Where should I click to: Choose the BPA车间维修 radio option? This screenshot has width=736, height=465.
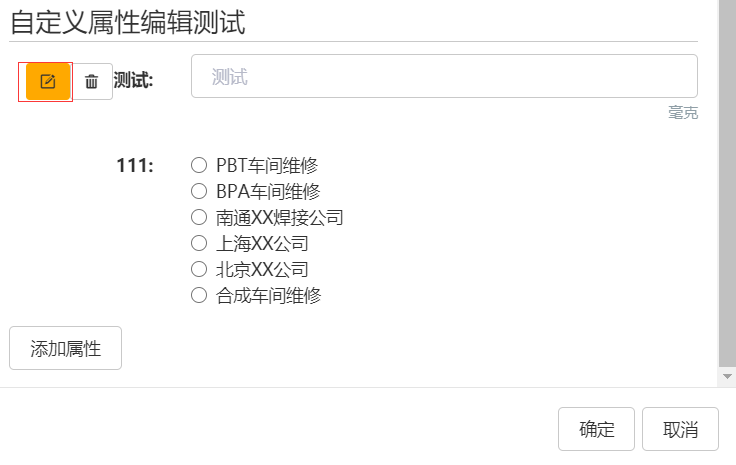198,191
